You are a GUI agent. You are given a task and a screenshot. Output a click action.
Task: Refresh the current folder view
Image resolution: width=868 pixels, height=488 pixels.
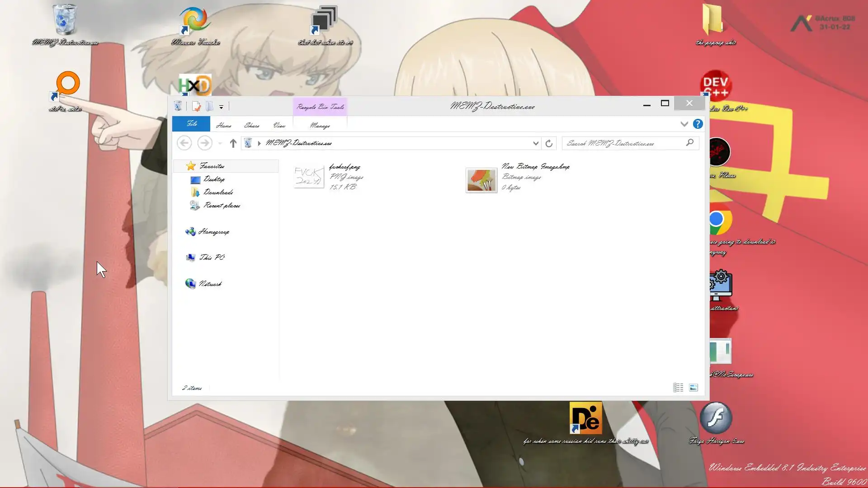point(549,143)
